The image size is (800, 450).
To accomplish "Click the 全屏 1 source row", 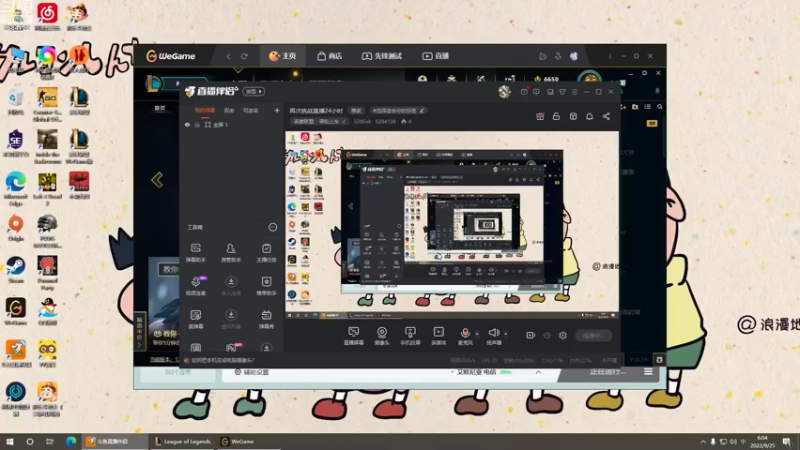I will [x=232, y=124].
